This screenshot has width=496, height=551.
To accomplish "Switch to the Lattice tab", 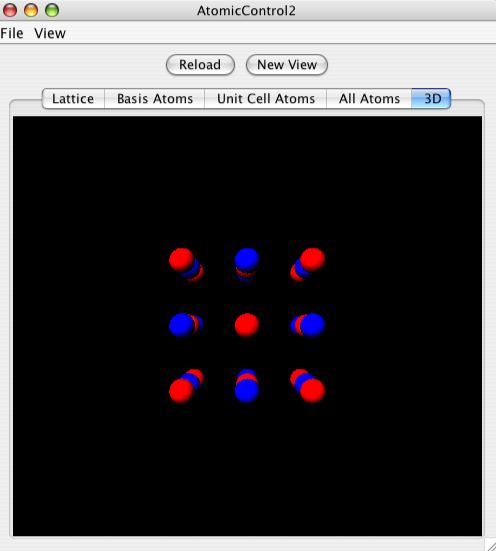I will [x=73, y=98].
